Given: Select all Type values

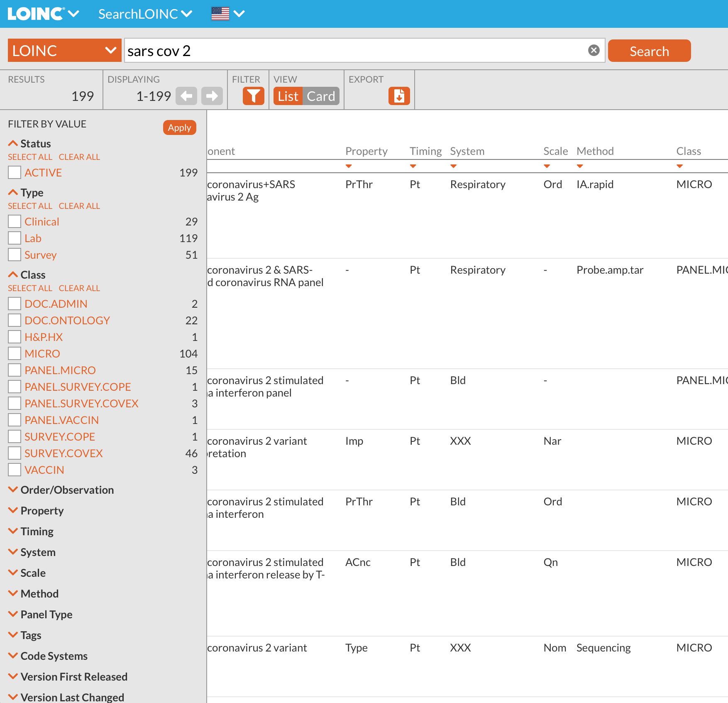Looking at the screenshot, I should 30,206.
